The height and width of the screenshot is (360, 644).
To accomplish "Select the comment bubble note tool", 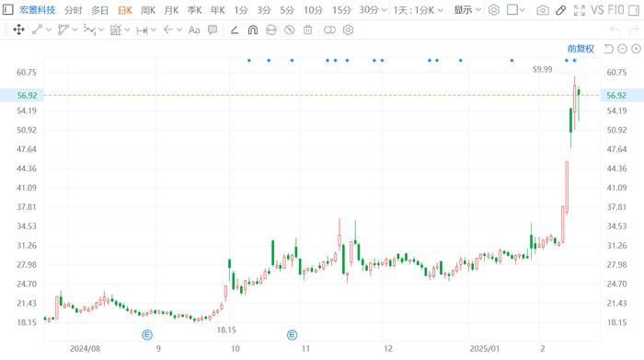I will click(213, 29).
